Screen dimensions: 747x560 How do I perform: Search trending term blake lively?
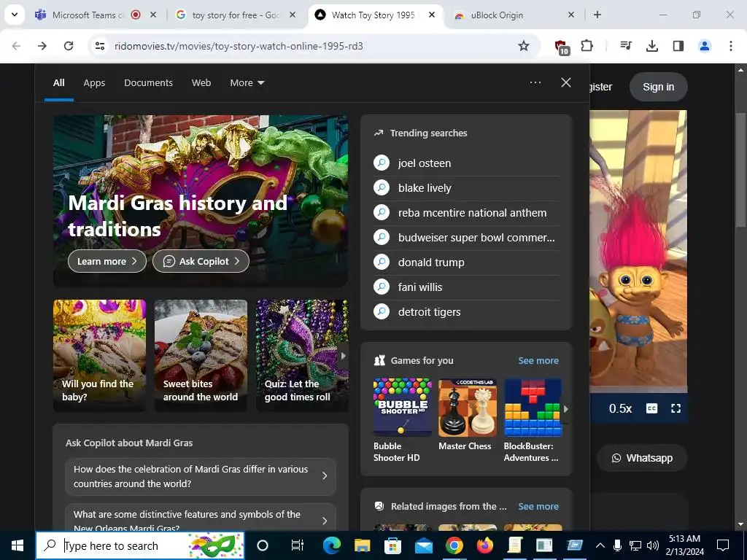466,188
